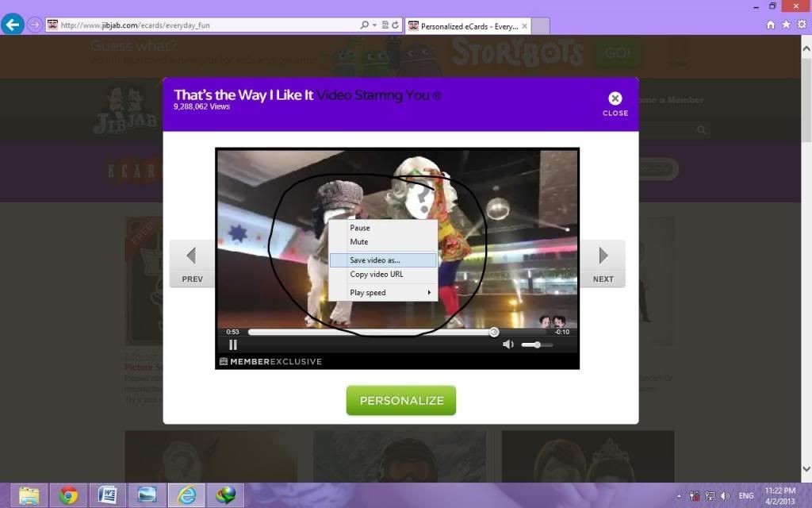
Task: Open the address bar autocomplete dropdown arrow
Action: click(x=374, y=25)
